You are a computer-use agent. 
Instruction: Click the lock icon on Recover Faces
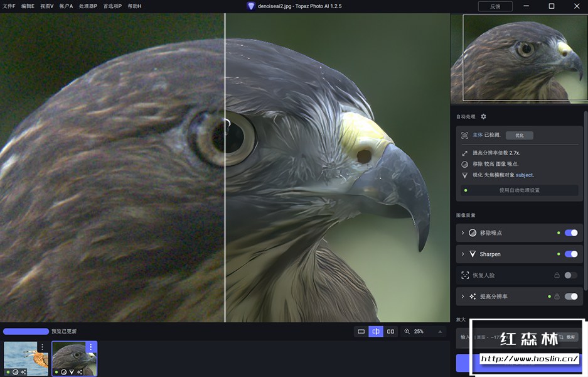point(557,275)
